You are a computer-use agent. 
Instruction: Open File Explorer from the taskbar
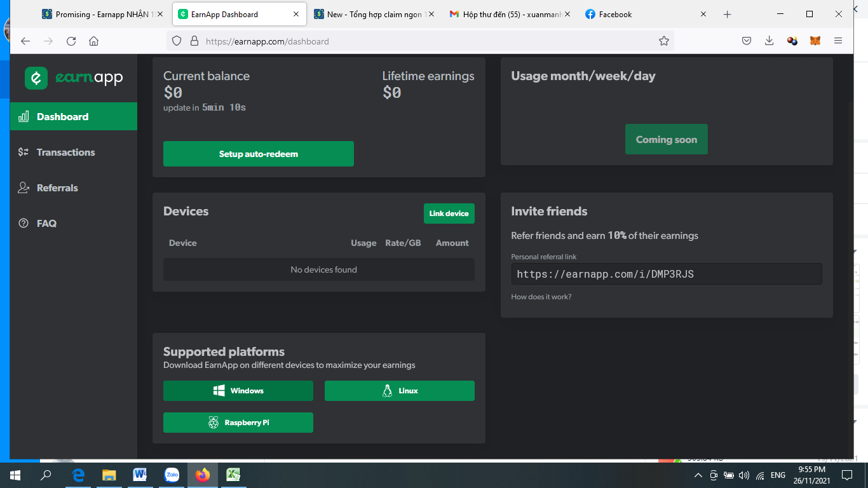click(109, 475)
